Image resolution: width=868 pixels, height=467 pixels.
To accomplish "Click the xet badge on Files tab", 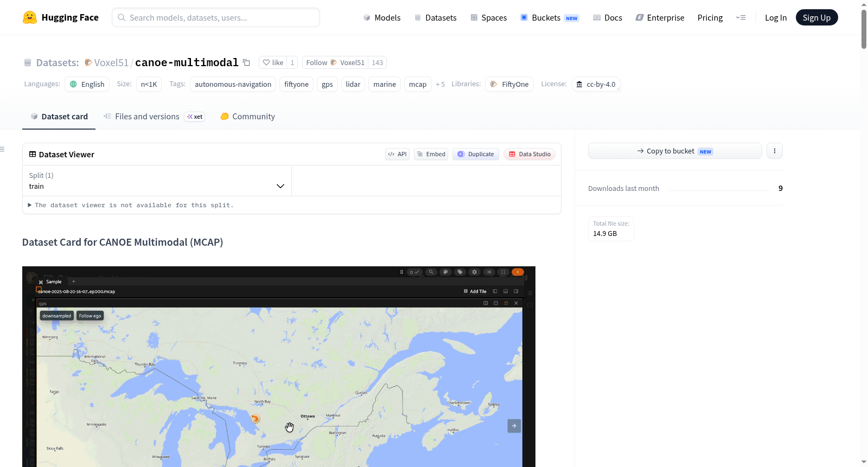I will (195, 117).
